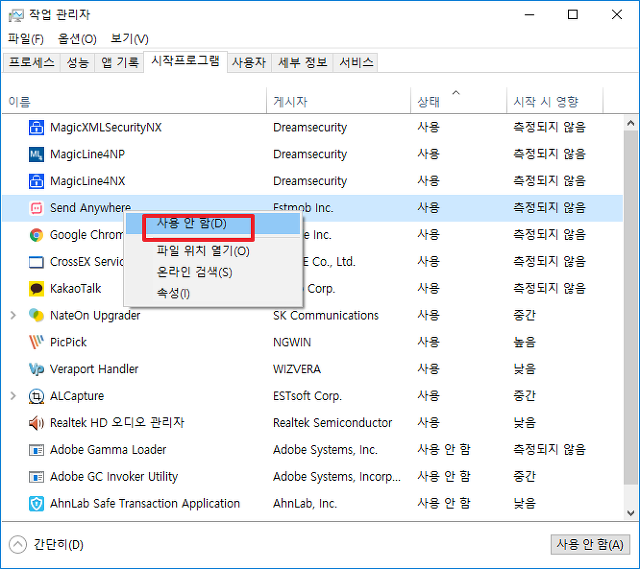This screenshot has height=569, width=640.
Task: Switch to the 성능 tab
Action: tap(77, 62)
